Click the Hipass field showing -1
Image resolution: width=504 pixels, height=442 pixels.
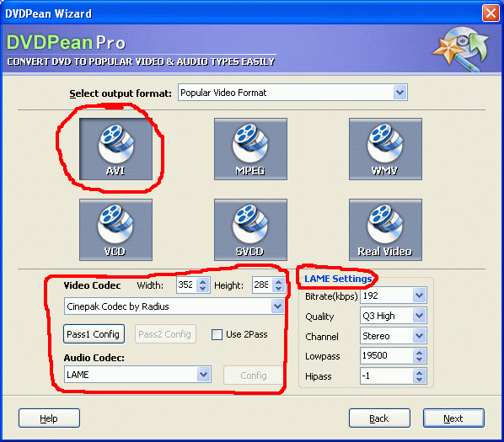tap(387, 375)
